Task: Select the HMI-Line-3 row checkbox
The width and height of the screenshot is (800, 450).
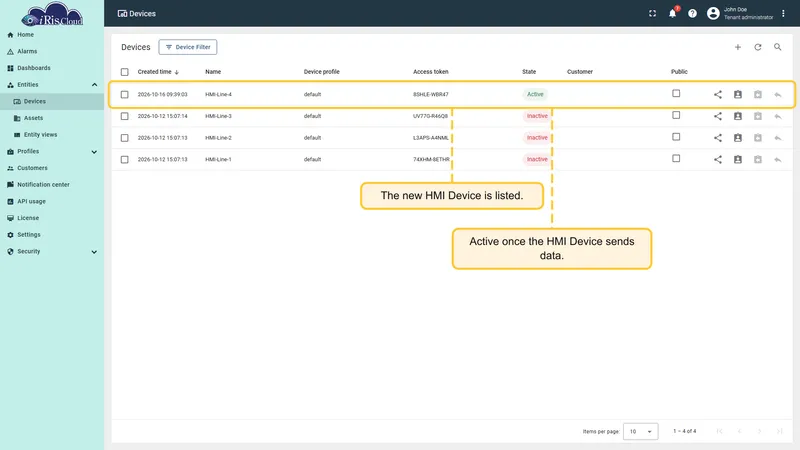Action: click(124, 116)
